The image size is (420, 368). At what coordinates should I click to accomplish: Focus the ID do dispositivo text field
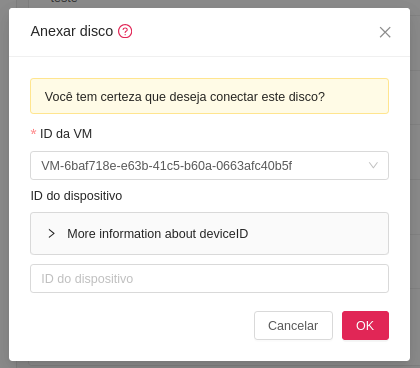click(x=209, y=279)
